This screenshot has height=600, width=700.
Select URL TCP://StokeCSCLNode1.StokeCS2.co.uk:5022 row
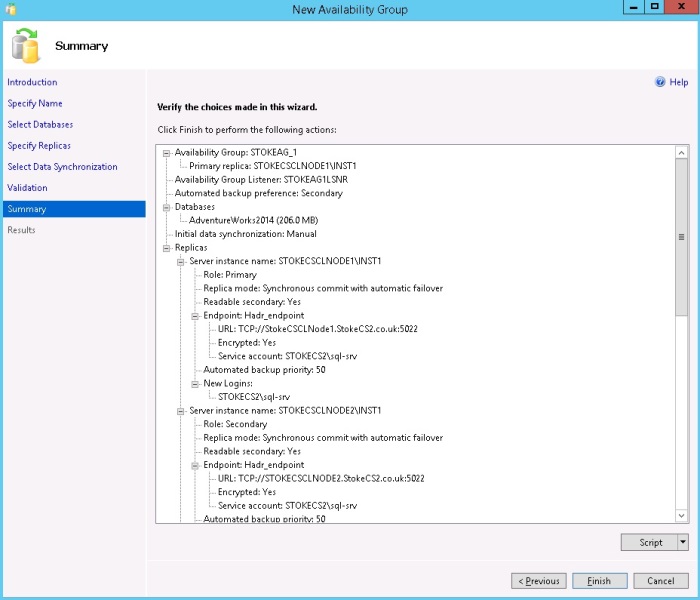click(x=318, y=329)
